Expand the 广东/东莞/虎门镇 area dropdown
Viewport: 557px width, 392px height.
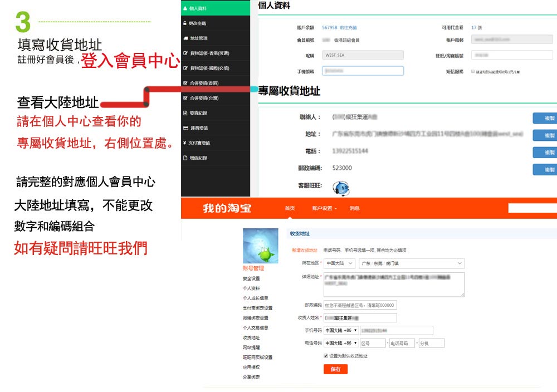click(x=411, y=263)
